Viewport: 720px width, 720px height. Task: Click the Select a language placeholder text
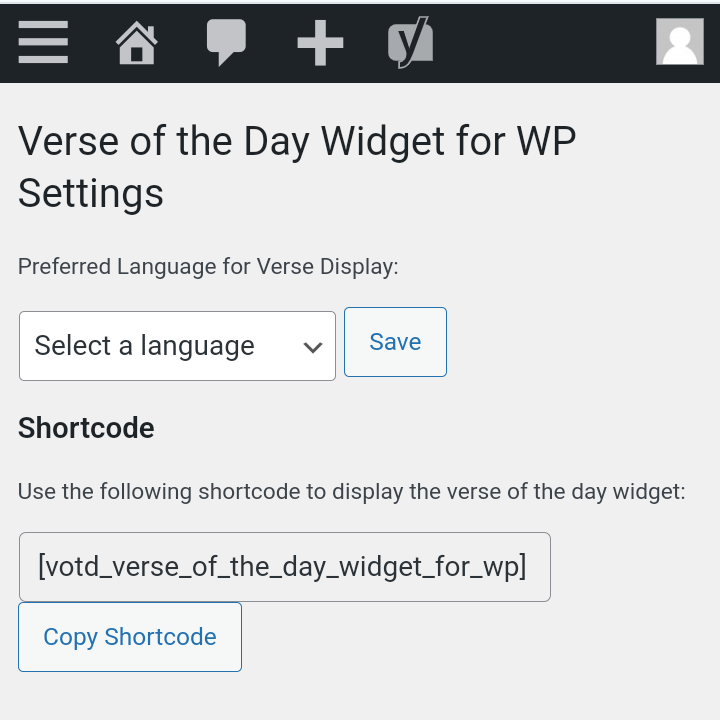point(144,346)
